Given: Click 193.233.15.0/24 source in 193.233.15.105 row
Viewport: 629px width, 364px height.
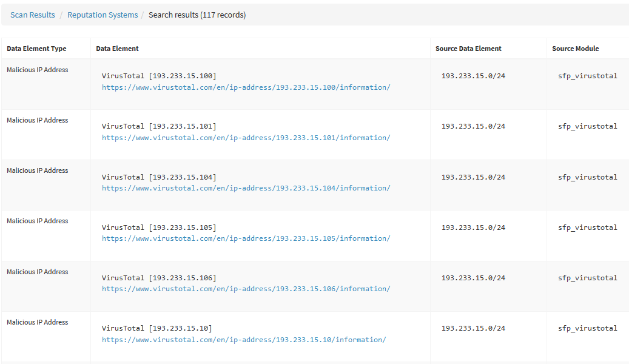Looking at the screenshot, I should (x=473, y=227).
